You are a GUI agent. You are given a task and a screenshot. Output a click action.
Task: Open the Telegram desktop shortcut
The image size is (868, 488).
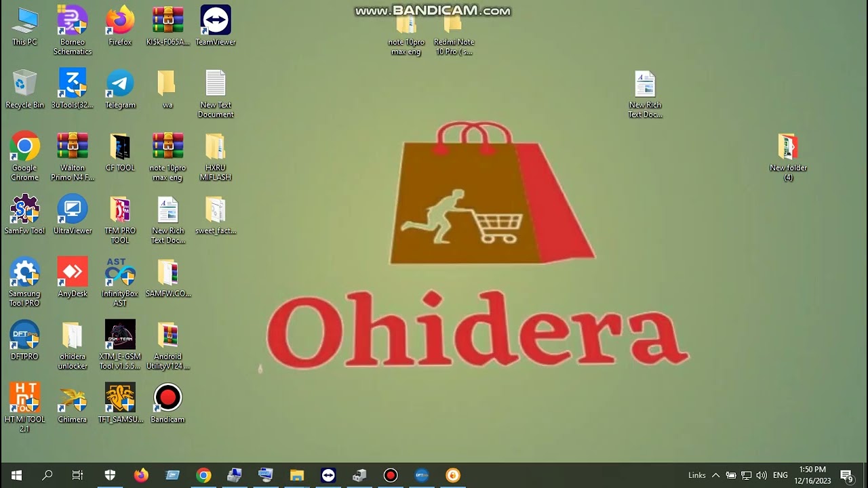pyautogui.click(x=120, y=89)
